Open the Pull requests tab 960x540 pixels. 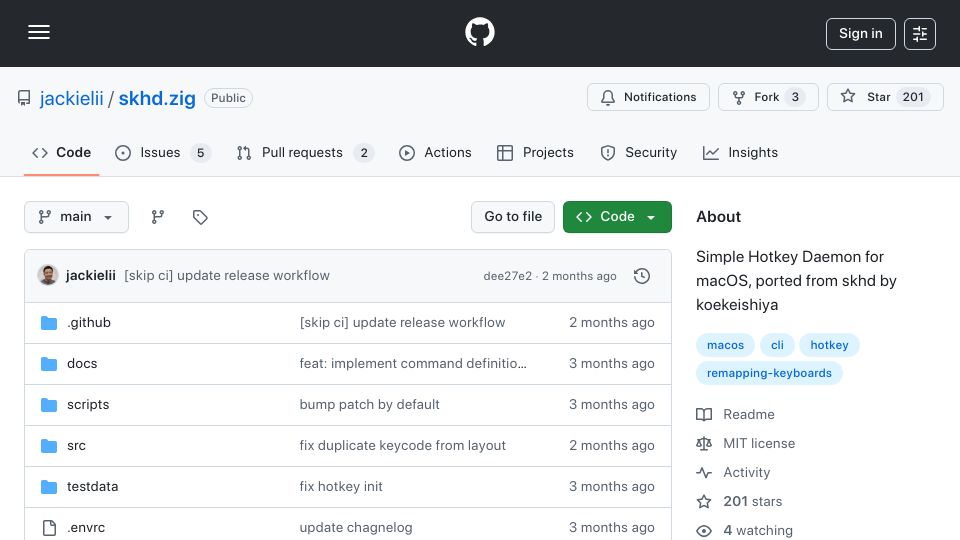[x=305, y=152]
